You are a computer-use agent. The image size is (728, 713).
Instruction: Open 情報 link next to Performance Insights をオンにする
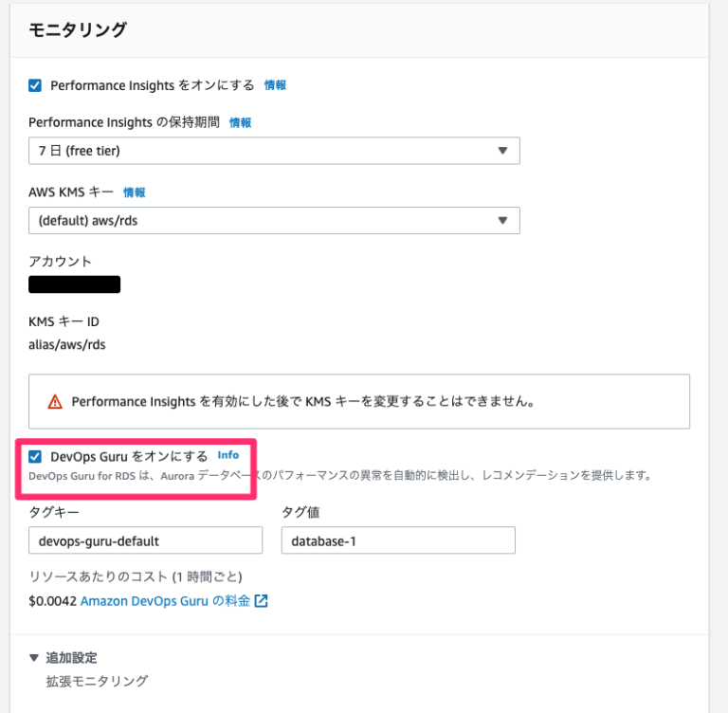coord(275,85)
